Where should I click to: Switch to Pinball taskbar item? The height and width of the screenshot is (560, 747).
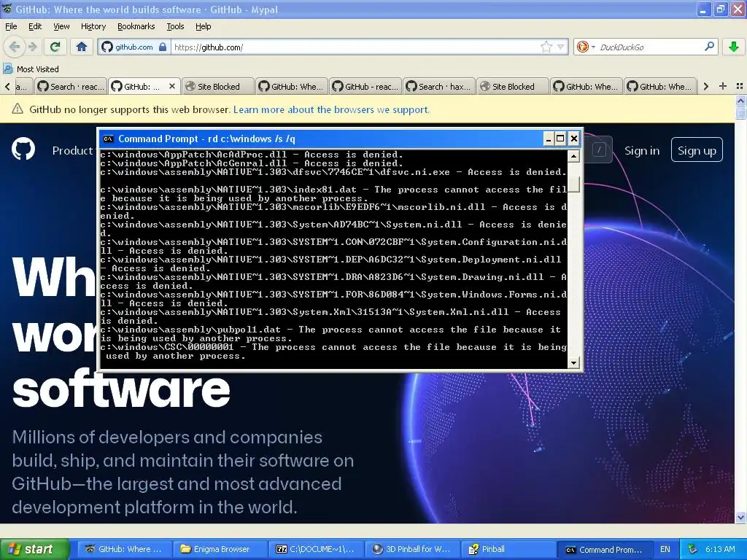pos(508,549)
